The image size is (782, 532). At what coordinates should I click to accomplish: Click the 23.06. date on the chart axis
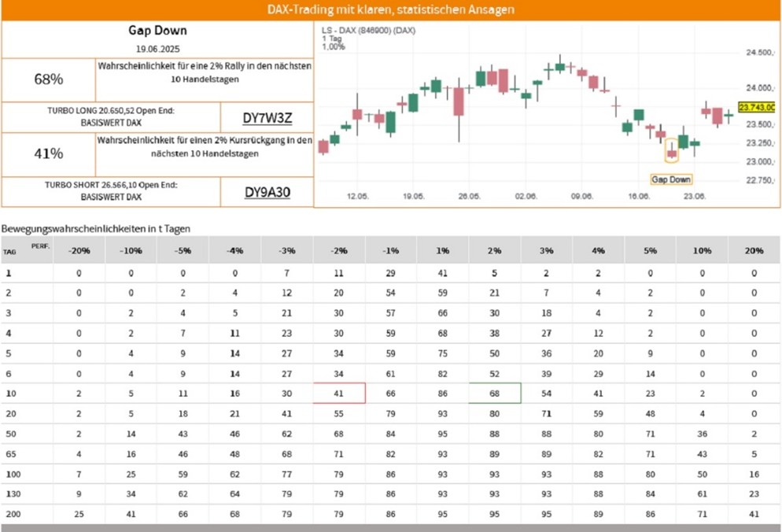coord(694,196)
